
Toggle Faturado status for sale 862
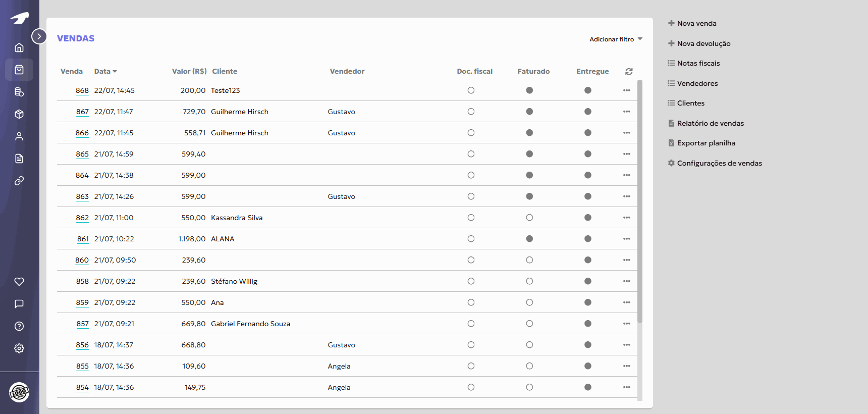coord(529,218)
